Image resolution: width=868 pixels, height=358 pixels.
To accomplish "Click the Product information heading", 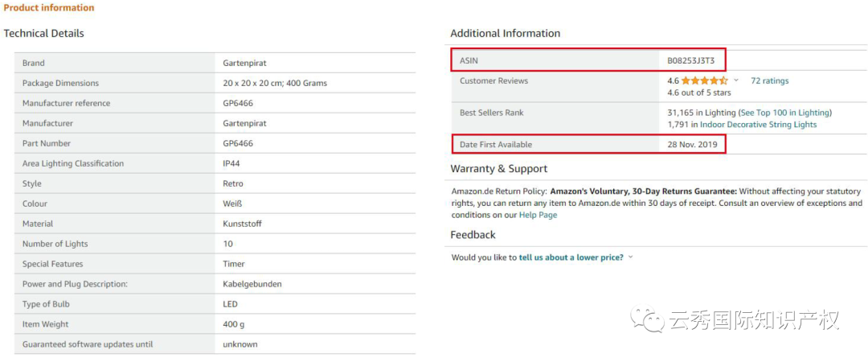I will pyautogui.click(x=49, y=8).
